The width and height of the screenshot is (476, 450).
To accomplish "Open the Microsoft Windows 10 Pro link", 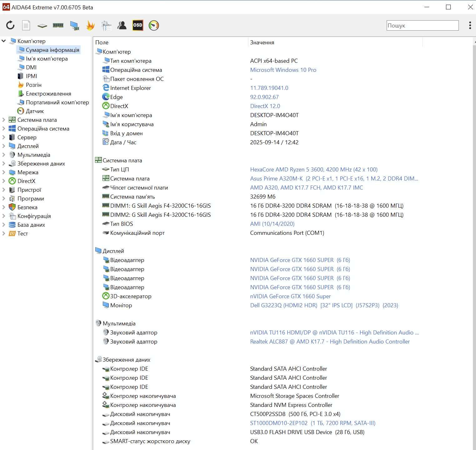I will coord(283,70).
